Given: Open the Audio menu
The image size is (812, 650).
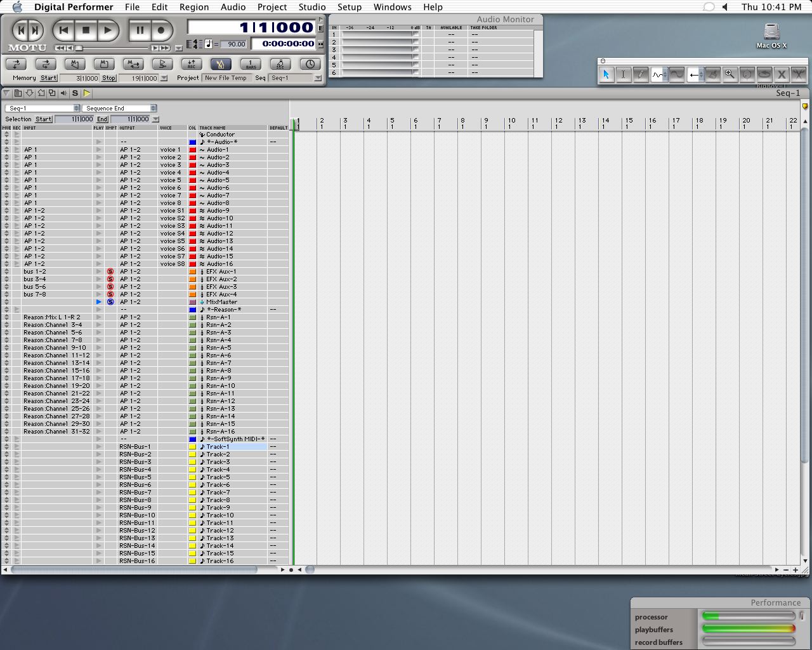Looking at the screenshot, I should (x=233, y=7).
